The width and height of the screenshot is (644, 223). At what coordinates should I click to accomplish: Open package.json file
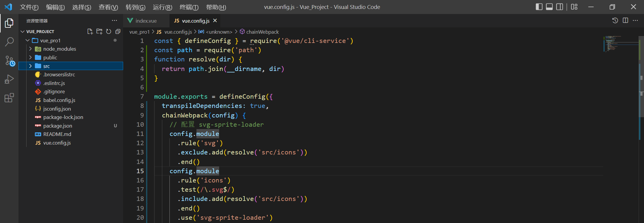[58, 126]
